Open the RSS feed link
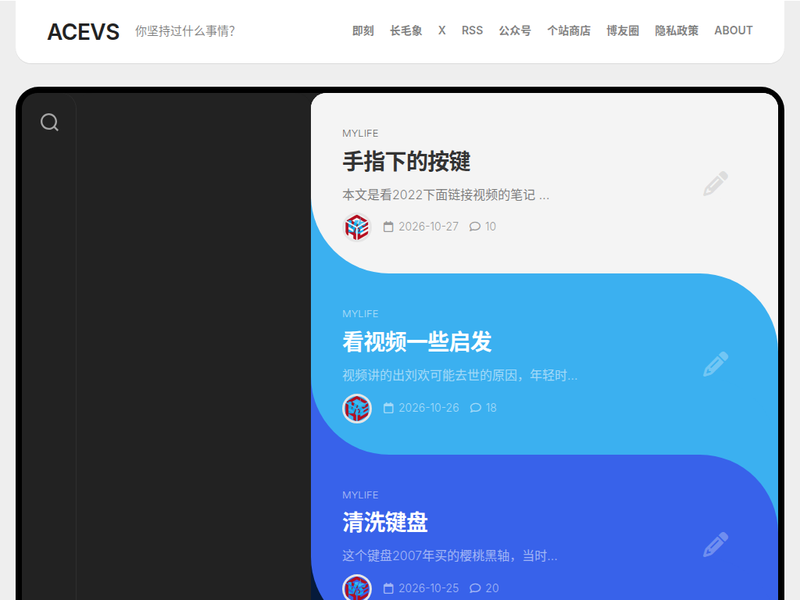Viewport: 800px width, 600px height. 472,31
